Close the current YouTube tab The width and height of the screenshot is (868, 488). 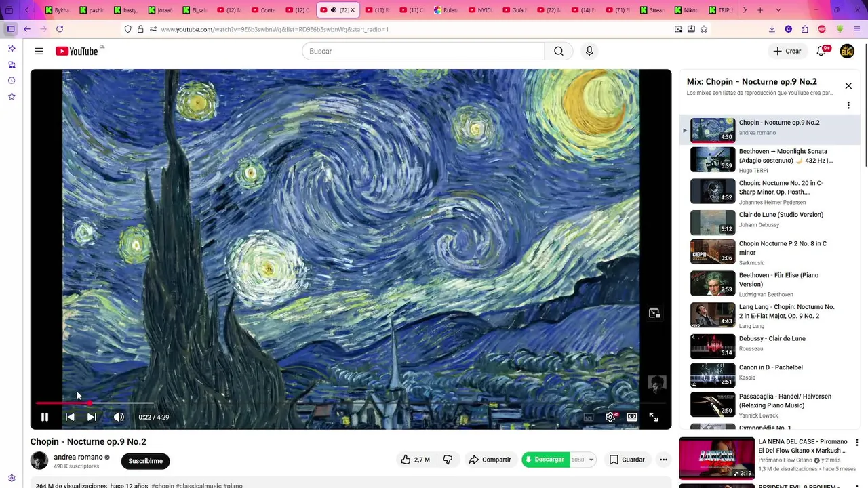point(353,10)
